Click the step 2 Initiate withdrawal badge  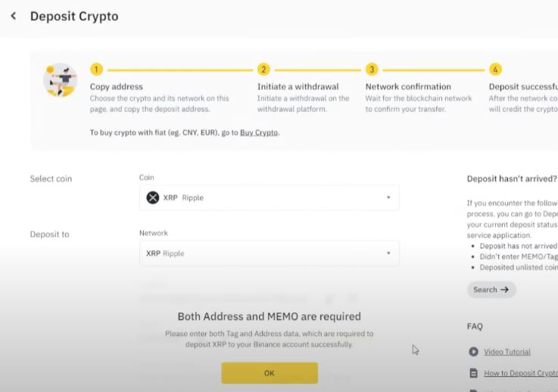click(x=263, y=70)
